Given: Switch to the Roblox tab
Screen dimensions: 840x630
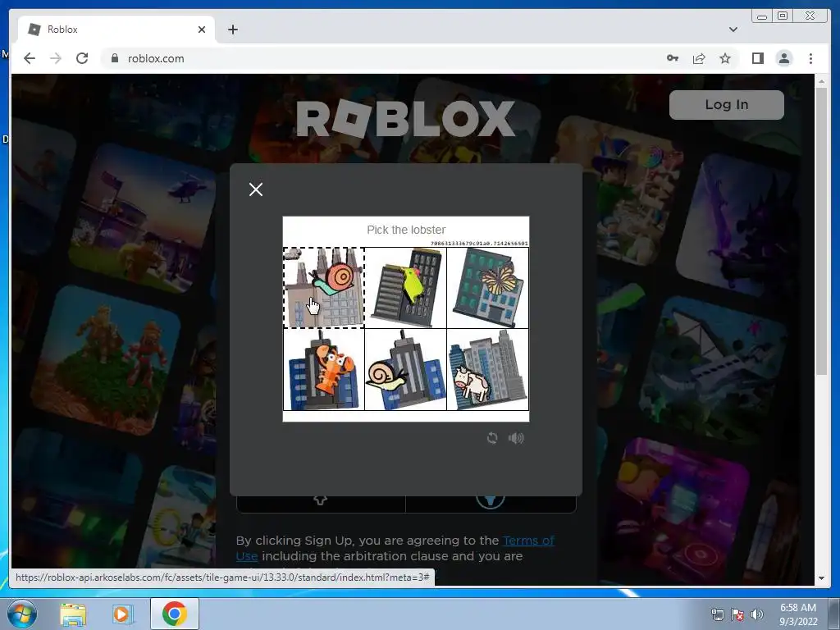Looking at the screenshot, I should [116, 30].
